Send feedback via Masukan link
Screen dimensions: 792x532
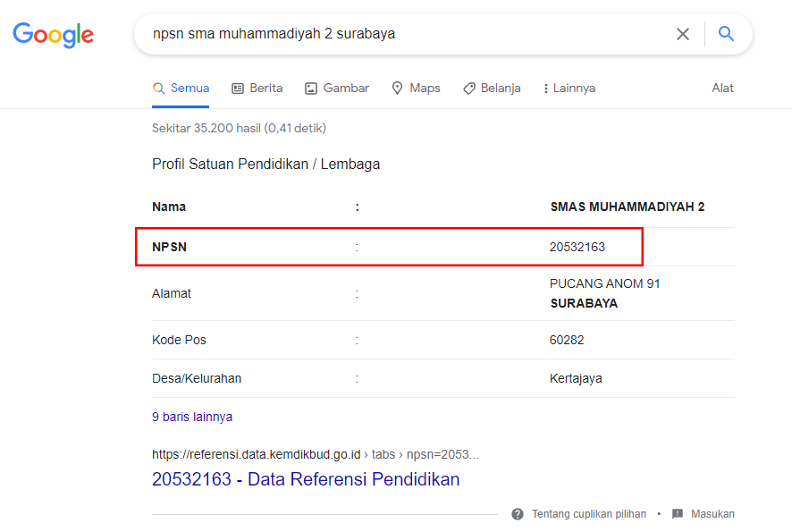click(712, 514)
